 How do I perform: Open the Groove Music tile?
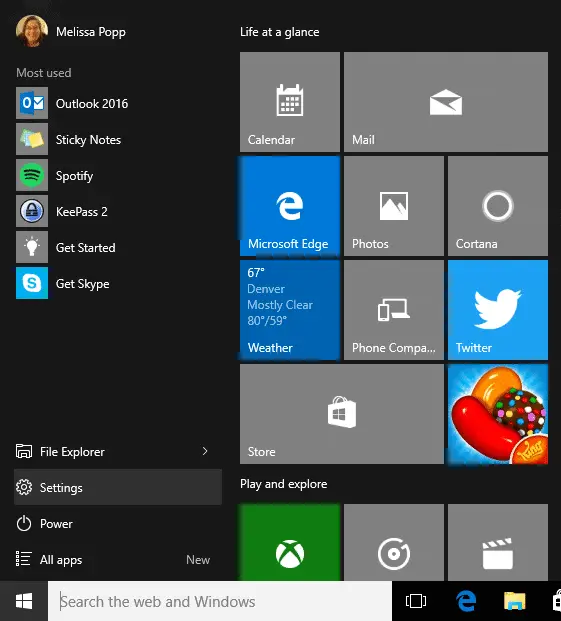(394, 543)
